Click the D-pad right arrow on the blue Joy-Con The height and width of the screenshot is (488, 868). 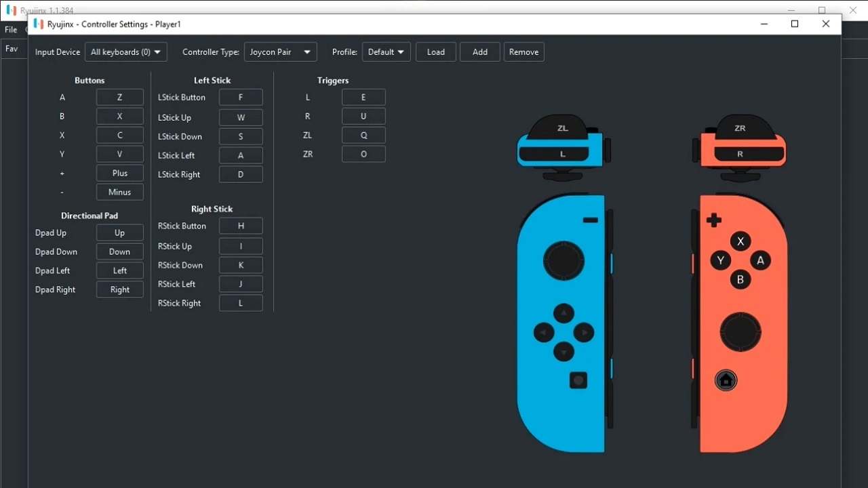pos(584,332)
